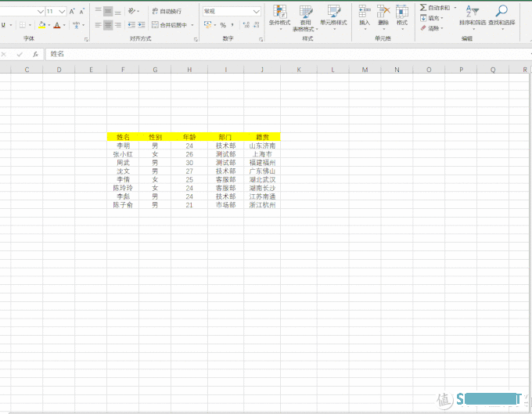Open 查找和选择 find and select
This screenshot has height=414, width=532.
pos(501,16)
